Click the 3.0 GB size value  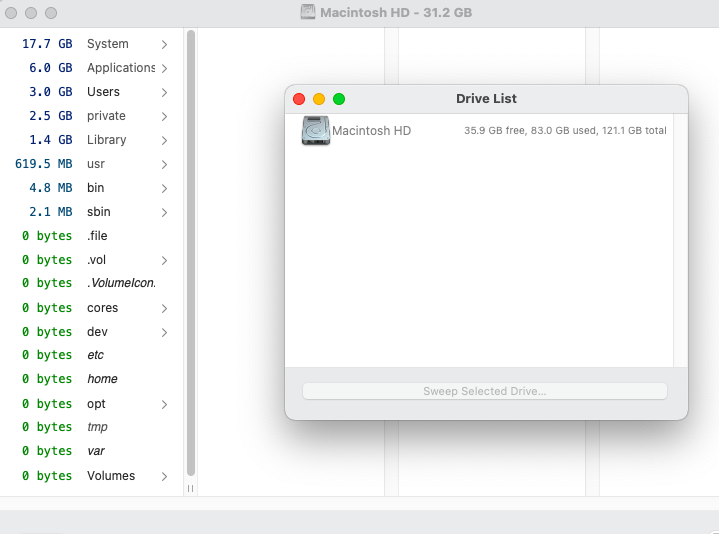pos(51,92)
